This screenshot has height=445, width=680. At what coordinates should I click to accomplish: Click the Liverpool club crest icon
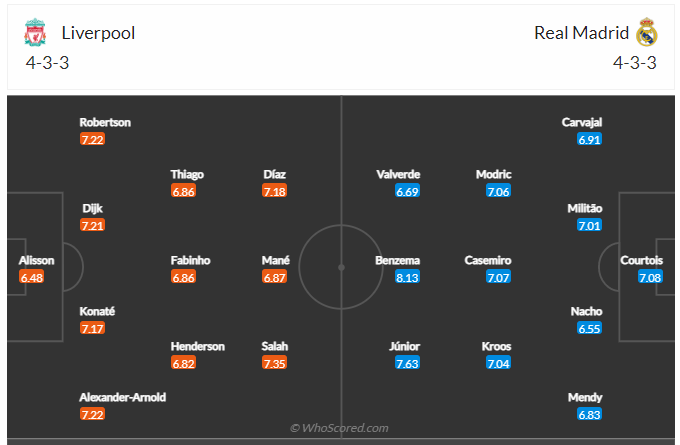[34, 33]
